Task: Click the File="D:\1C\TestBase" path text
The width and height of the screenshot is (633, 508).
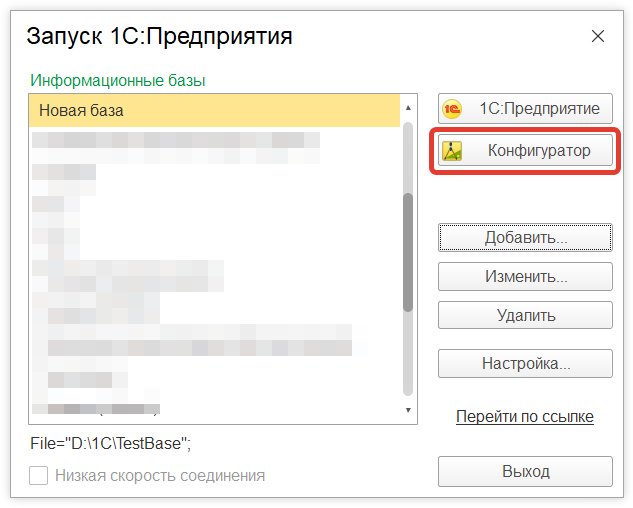Action: [109, 441]
